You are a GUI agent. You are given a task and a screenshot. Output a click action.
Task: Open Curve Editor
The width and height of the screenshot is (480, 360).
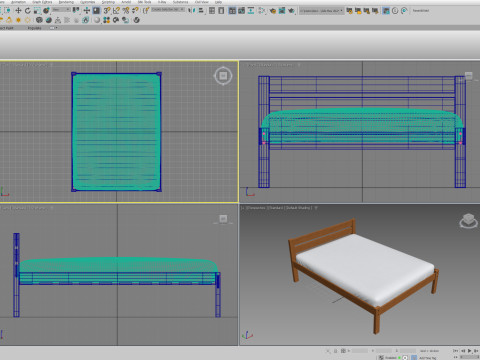(x=241, y=11)
